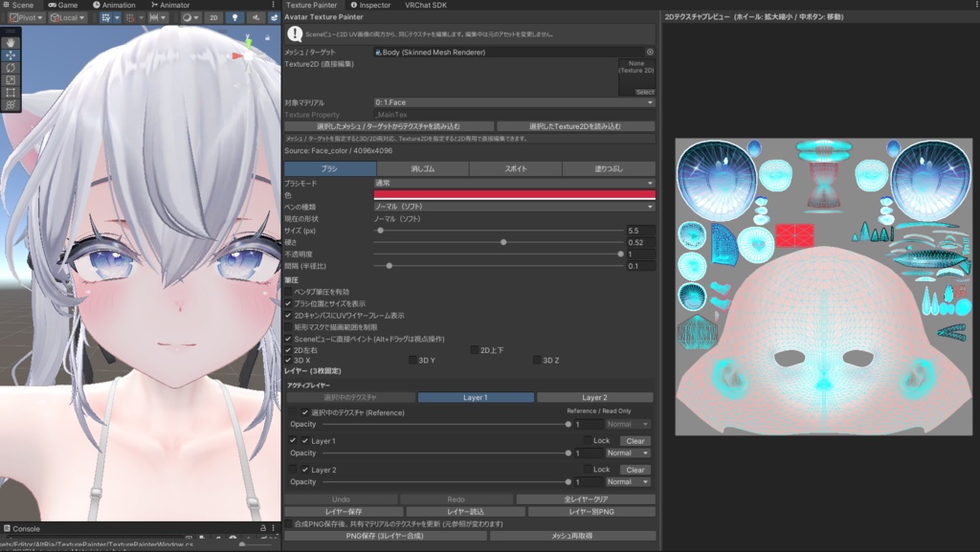Toggle 2D左右 symmetry checkbox
Screen dimensions: 980x552
[288, 350]
